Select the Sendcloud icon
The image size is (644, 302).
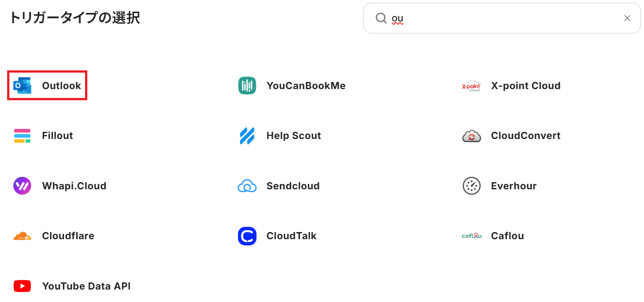click(x=247, y=186)
